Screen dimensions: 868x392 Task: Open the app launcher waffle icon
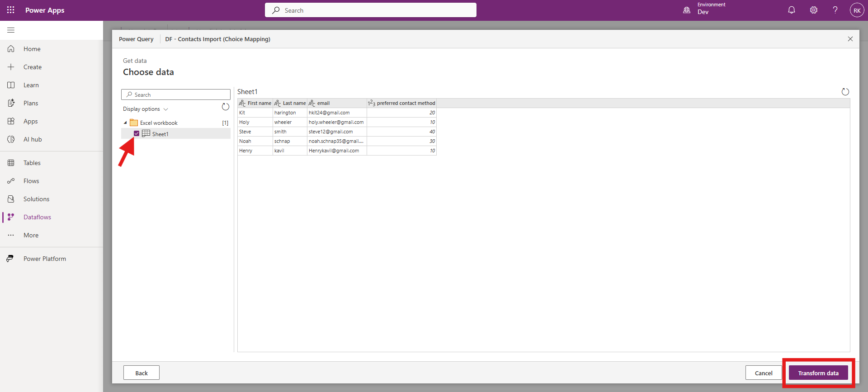10,10
